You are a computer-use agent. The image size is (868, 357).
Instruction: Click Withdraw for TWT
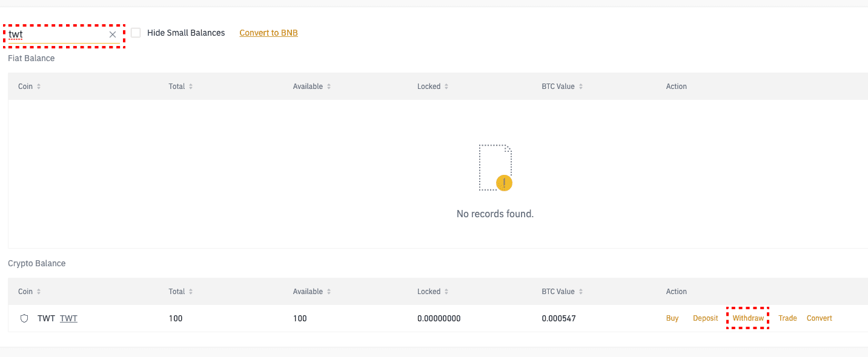click(x=748, y=318)
